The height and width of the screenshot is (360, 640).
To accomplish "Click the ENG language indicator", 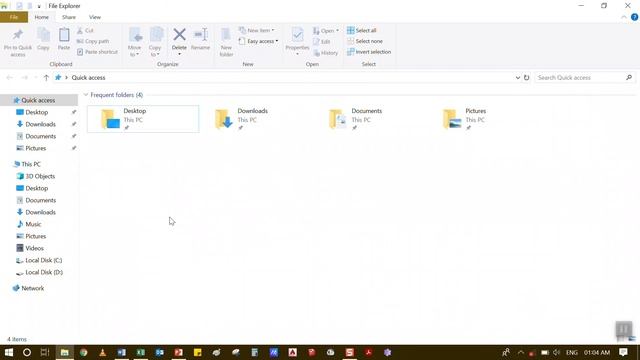I will [x=572, y=352].
